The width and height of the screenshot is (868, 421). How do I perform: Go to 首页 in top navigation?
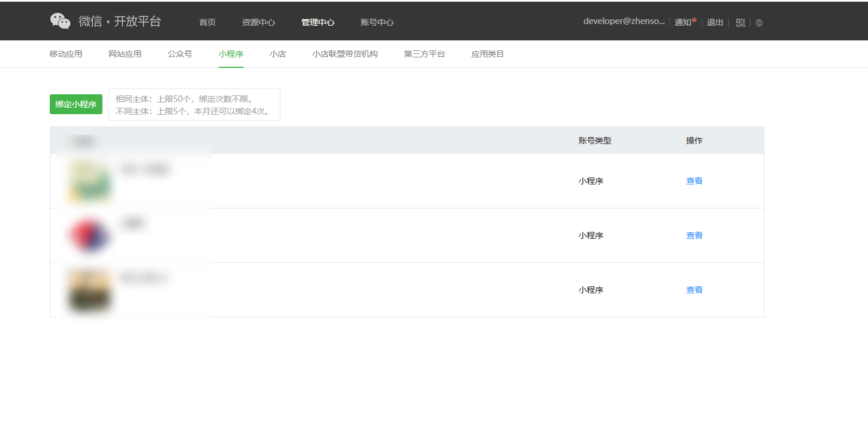click(207, 22)
